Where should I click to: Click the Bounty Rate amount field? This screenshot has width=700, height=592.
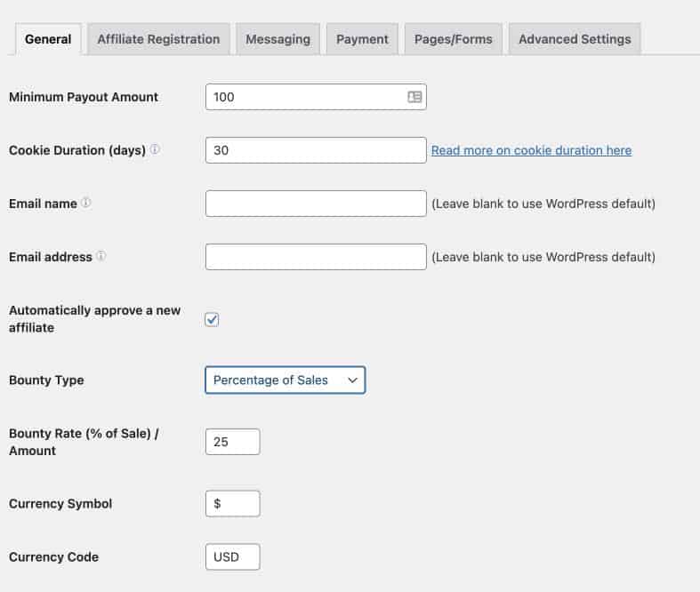(x=232, y=442)
